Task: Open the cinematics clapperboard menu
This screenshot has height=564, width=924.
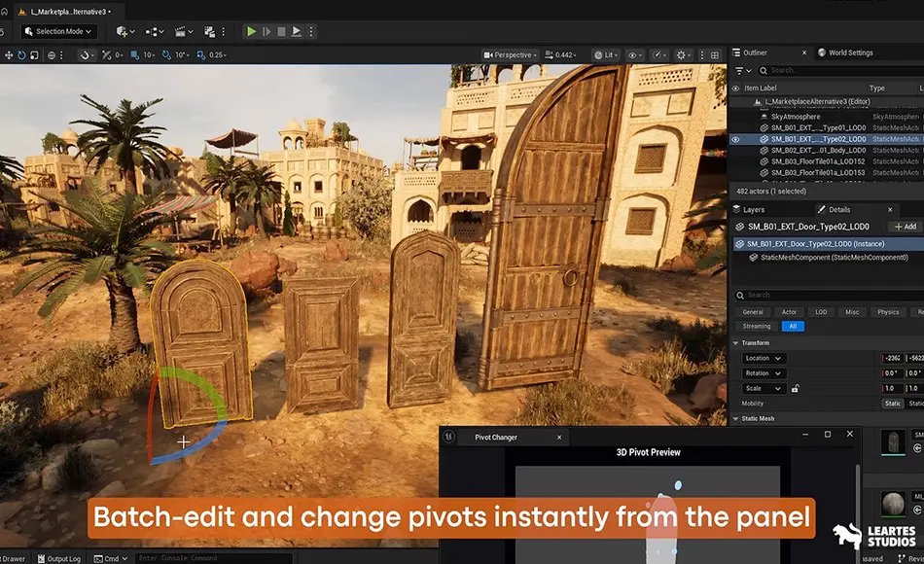Action: (x=183, y=31)
